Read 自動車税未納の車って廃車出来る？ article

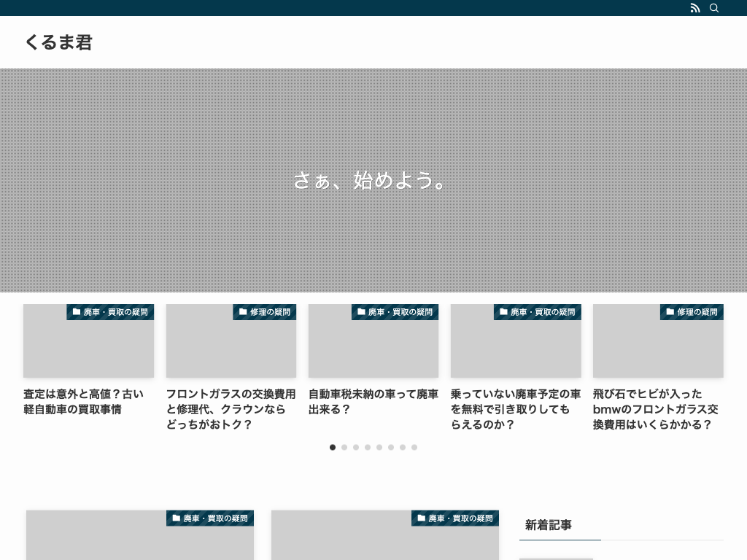373,402
